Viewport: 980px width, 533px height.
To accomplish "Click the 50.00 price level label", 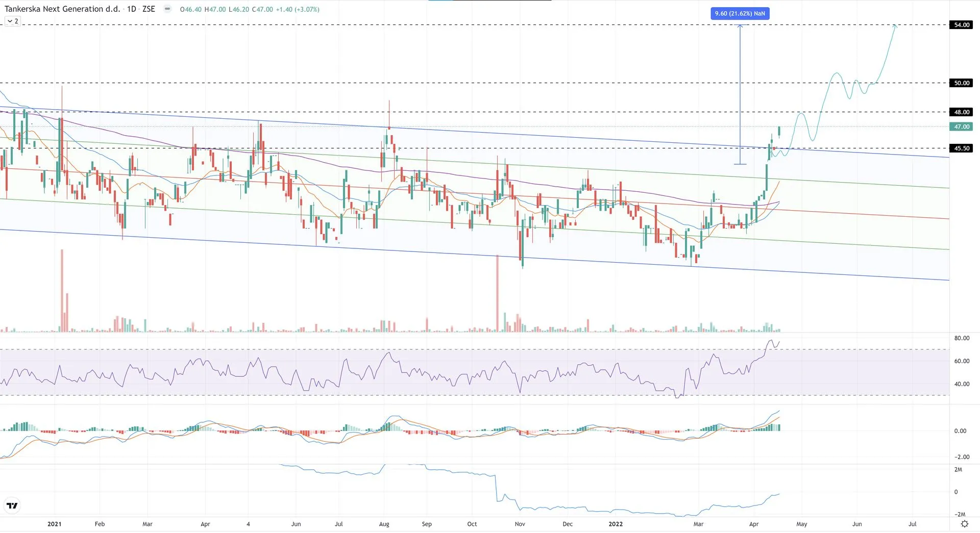I will [x=962, y=83].
